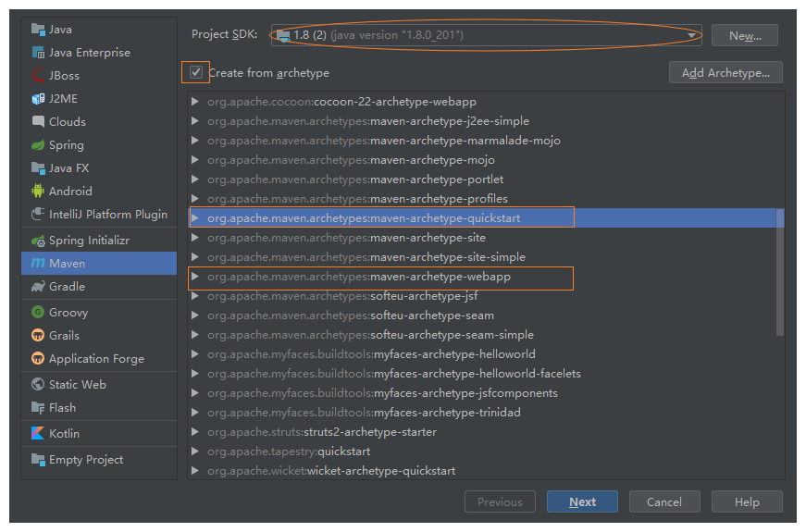The width and height of the screenshot is (806, 532).
Task: Expand softeu-archetype-jsf arrow
Action: pos(195,296)
